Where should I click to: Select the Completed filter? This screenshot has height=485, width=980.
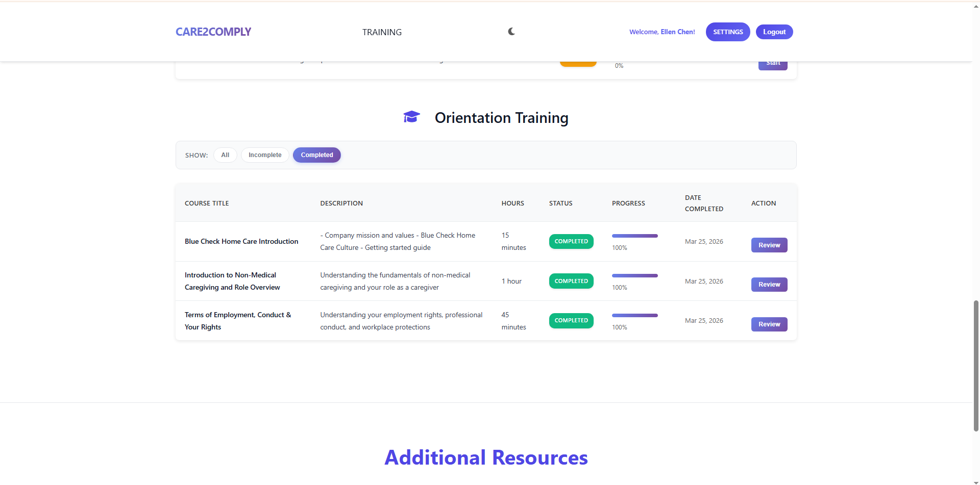pos(316,155)
